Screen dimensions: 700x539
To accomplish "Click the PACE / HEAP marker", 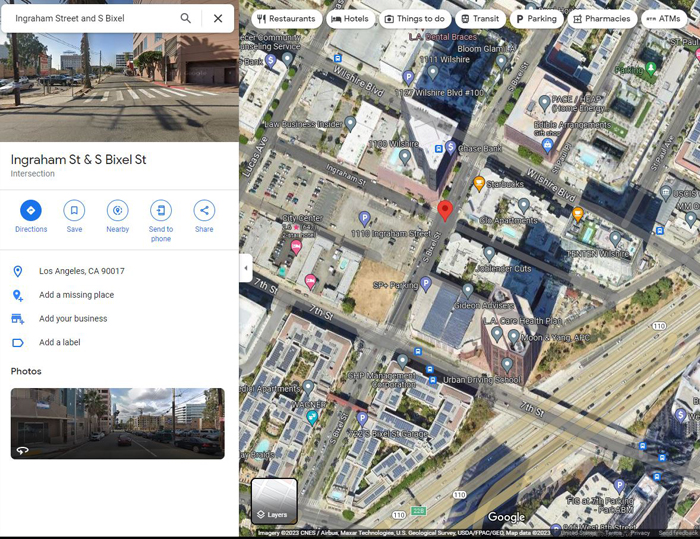I will (x=544, y=102).
